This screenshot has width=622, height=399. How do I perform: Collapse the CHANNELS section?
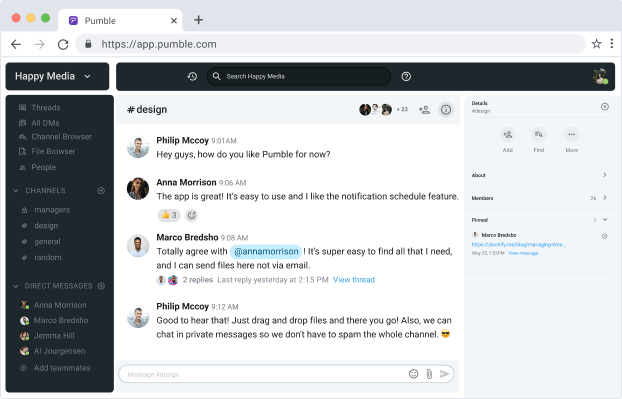pyautogui.click(x=16, y=191)
